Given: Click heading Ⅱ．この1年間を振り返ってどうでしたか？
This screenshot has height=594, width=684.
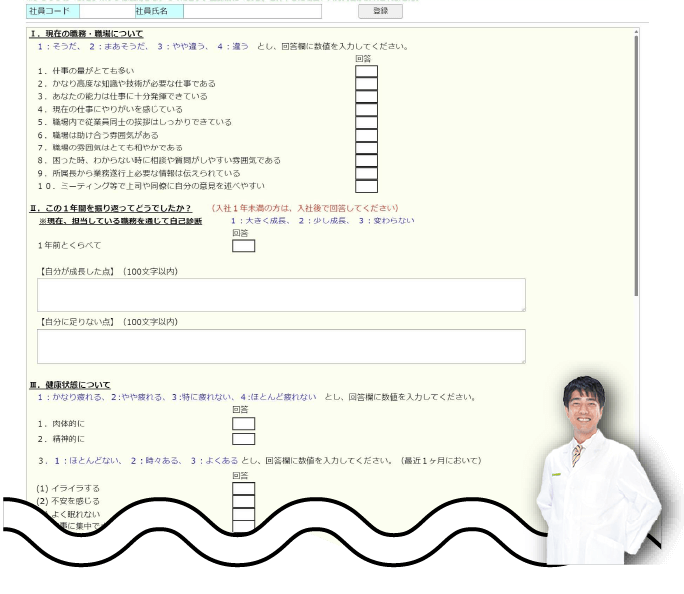Looking at the screenshot, I should tap(110, 208).
